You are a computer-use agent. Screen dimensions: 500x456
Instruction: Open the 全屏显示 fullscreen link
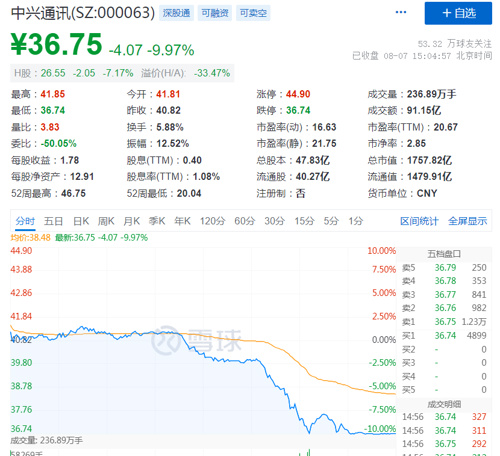[x=467, y=221]
